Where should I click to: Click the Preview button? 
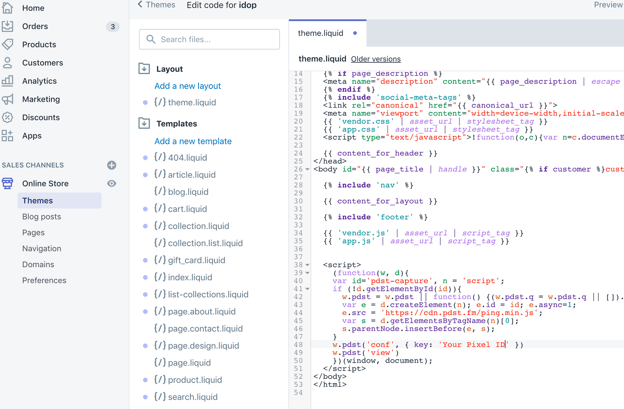tap(608, 5)
